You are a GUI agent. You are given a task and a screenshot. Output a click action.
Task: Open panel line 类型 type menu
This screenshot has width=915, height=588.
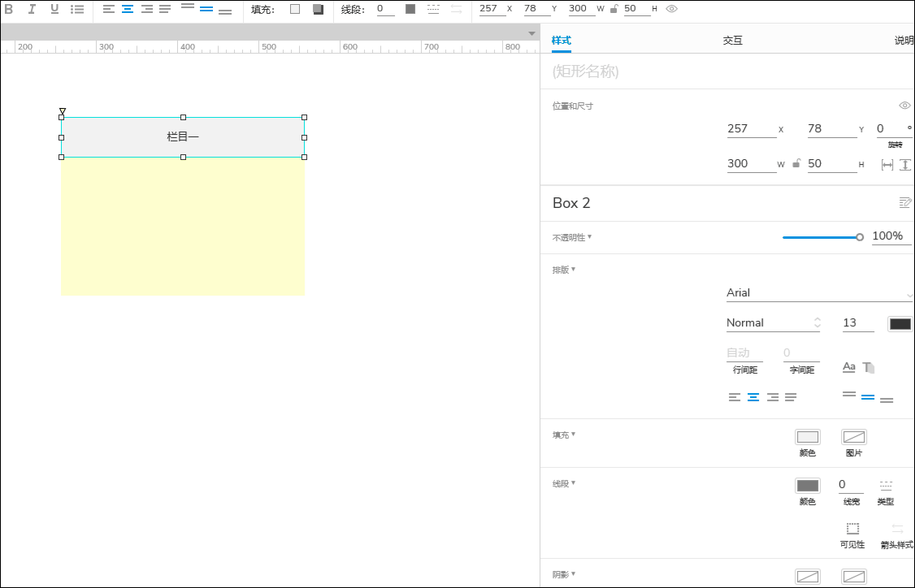886,486
